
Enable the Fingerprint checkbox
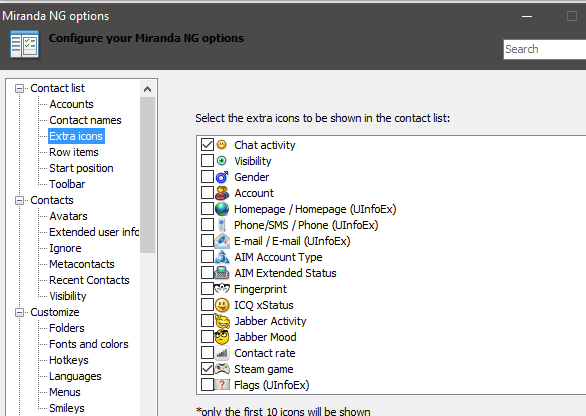207,289
